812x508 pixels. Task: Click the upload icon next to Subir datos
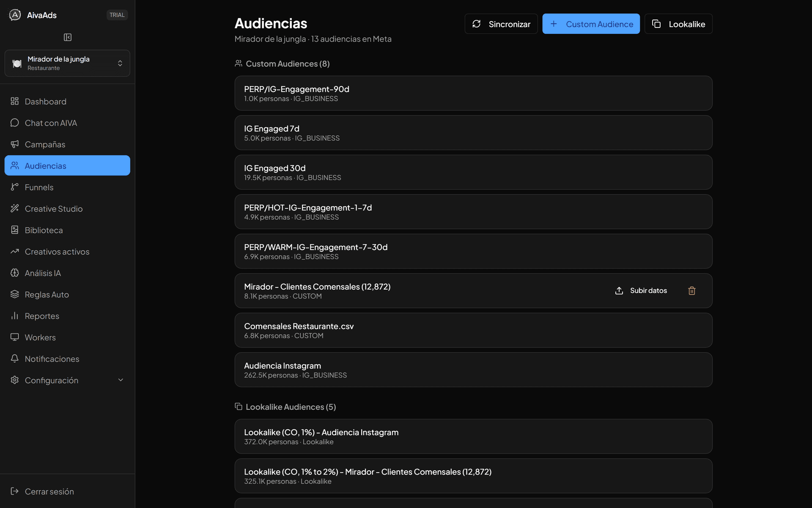(619, 290)
